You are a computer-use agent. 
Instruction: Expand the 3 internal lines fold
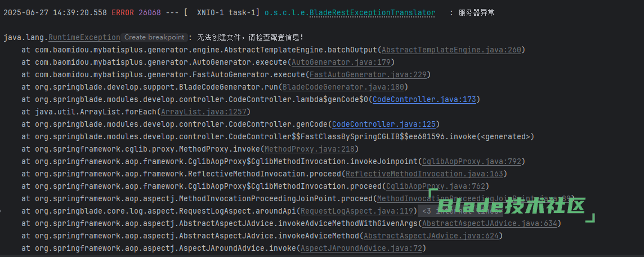click(460, 211)
